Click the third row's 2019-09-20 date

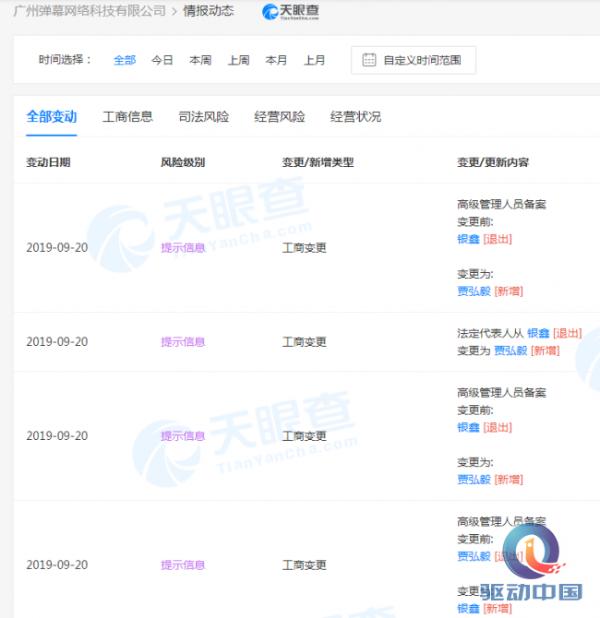coord(57,436)
